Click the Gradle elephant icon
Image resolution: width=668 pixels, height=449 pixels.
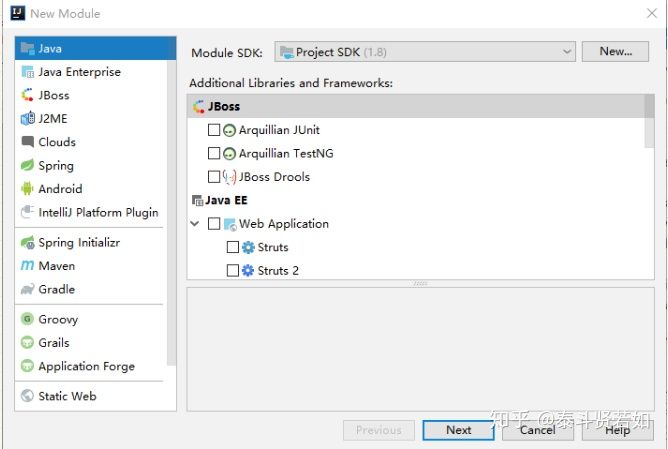pos(27,289)
